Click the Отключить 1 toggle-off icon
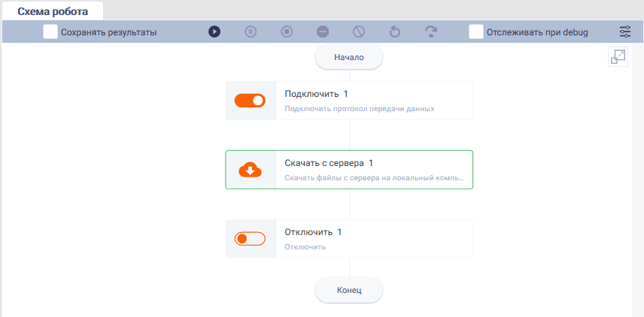 pos(250,239)
